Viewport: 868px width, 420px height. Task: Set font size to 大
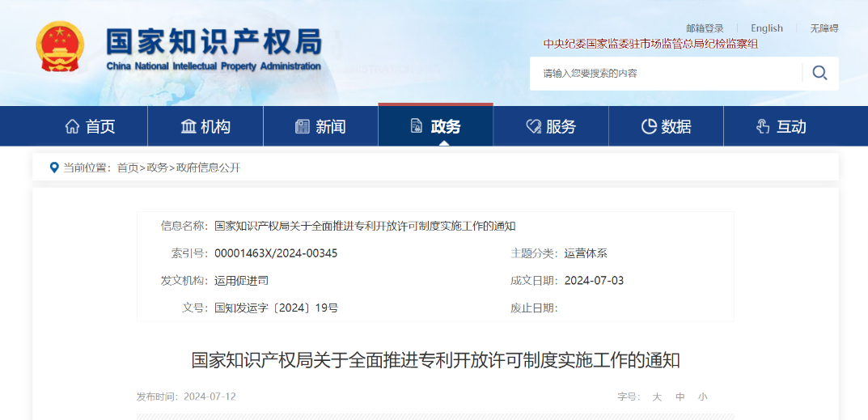[657, 397]
